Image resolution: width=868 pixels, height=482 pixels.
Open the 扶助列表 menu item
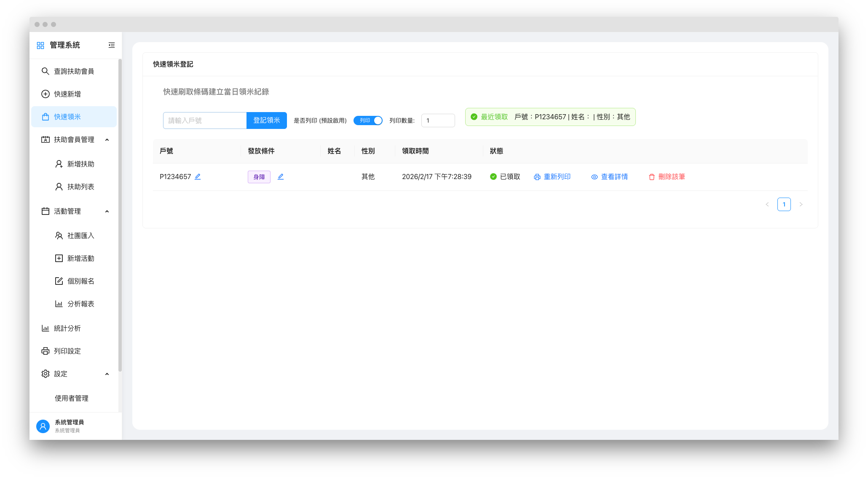(80, 187)
